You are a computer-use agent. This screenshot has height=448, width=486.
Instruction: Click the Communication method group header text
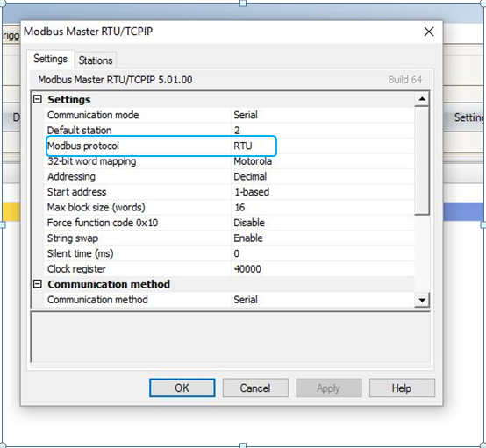pyautogui.click(x=109, y=284)
